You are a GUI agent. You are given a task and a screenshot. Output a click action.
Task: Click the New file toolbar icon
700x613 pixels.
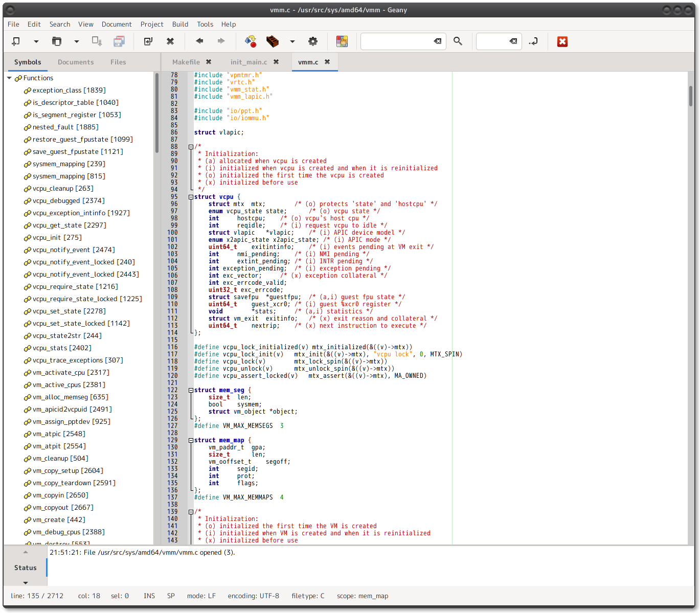click(x=16, y=41)
